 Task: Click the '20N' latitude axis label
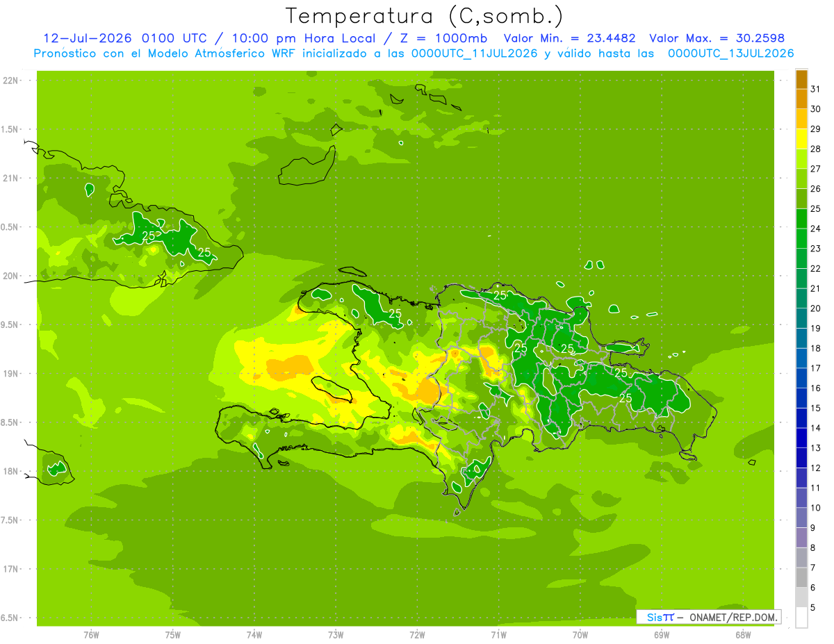tap(12, 276)
